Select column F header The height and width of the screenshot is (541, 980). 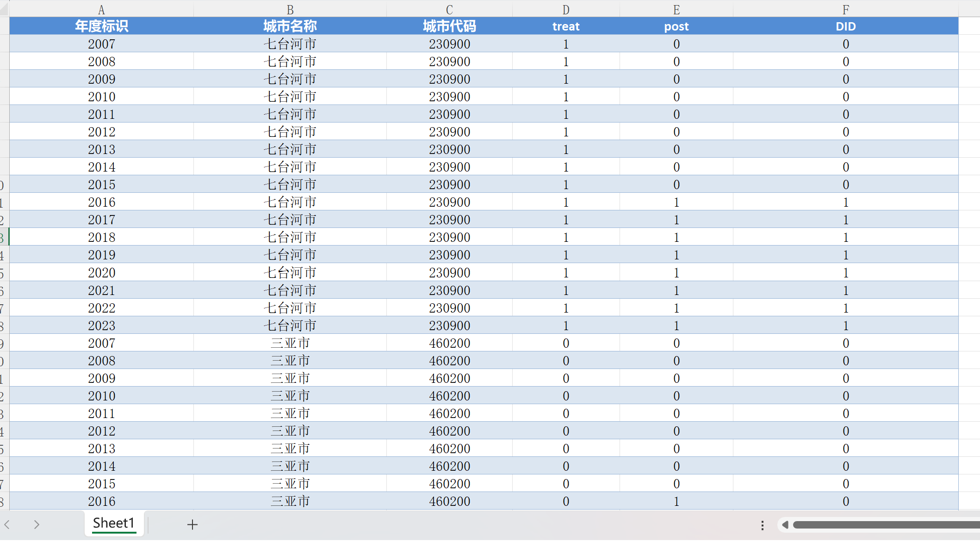[845, 10]
